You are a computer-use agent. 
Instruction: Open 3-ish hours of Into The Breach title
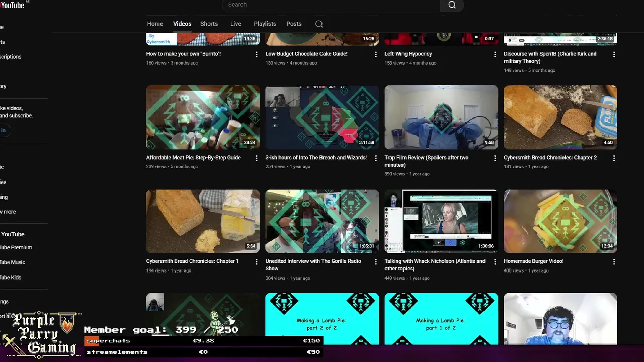[x=316, y=158]
